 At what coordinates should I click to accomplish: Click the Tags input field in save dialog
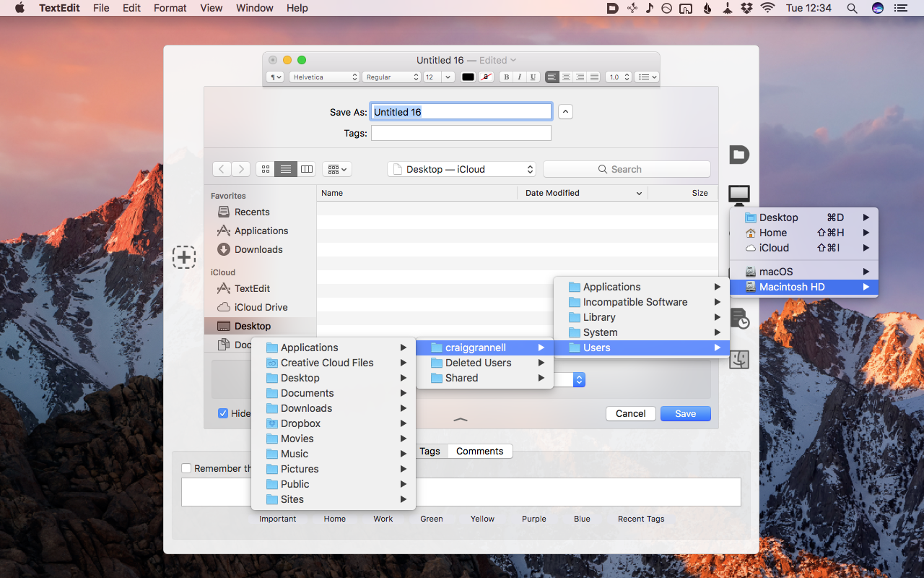(461, 133)
